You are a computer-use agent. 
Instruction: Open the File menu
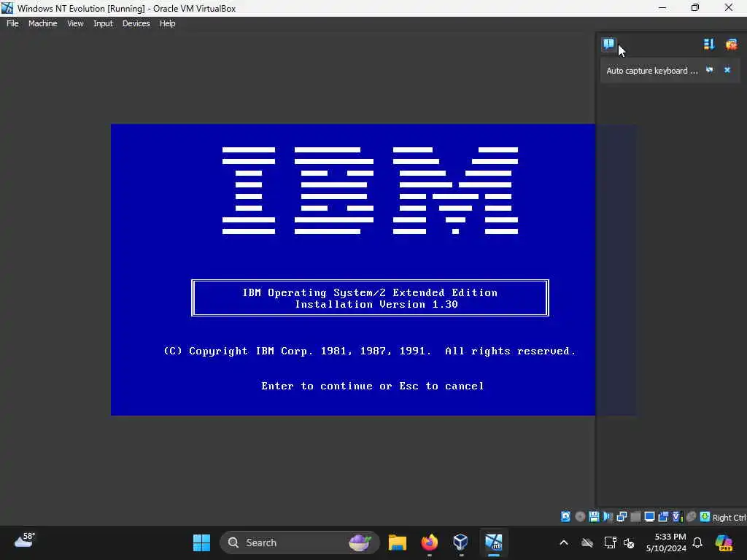coord(12,23)
